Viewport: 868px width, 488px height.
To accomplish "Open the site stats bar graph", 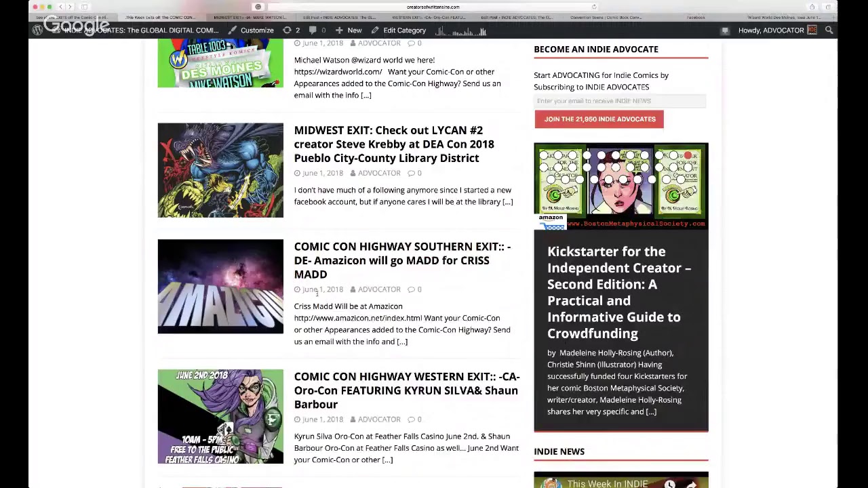I will pos(461,31).
